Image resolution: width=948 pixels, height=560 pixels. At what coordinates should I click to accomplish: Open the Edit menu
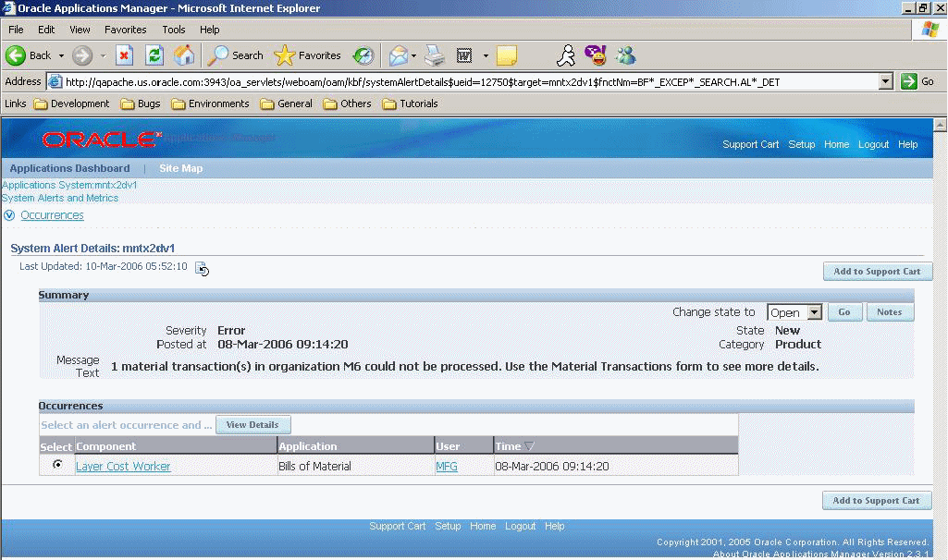(46, 30)
